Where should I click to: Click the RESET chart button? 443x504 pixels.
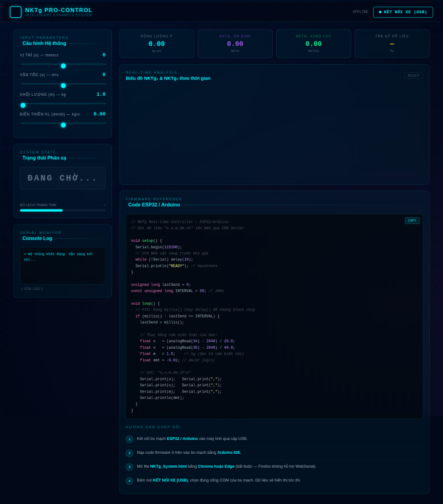(413, 76)
